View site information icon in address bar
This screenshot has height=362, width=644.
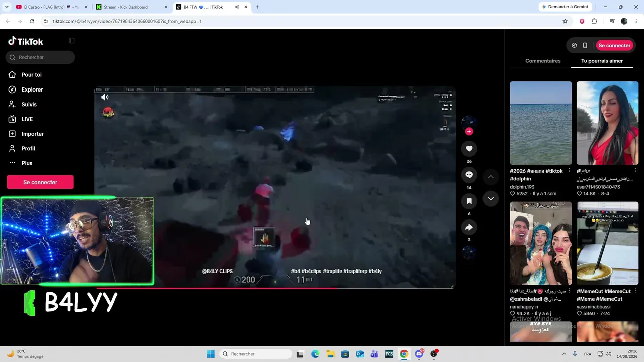click(46, 21)
